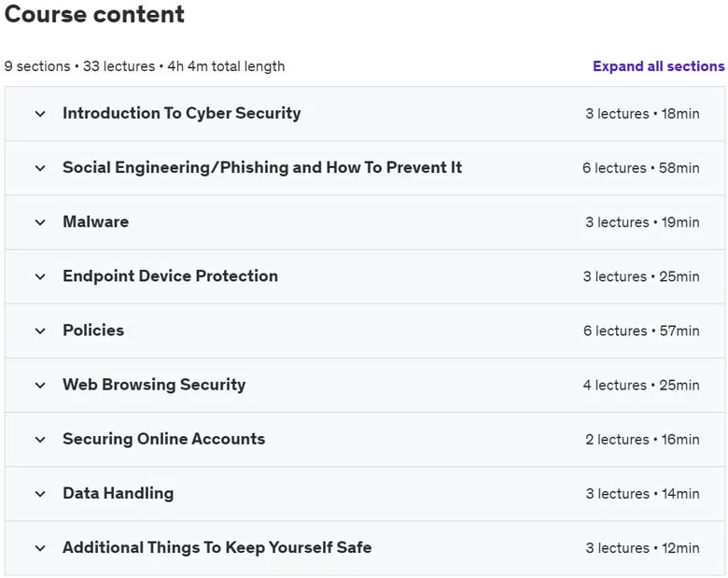The width and height of the screenshot is (728, 578).
Task: Open the Malware section chevron
Action: [40, 222]
